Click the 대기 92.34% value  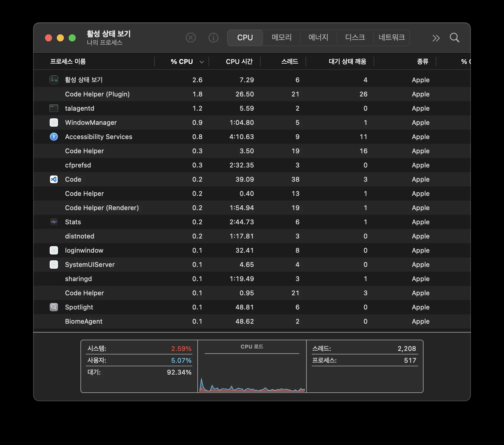pyautogui.click(x=179, y=372)
